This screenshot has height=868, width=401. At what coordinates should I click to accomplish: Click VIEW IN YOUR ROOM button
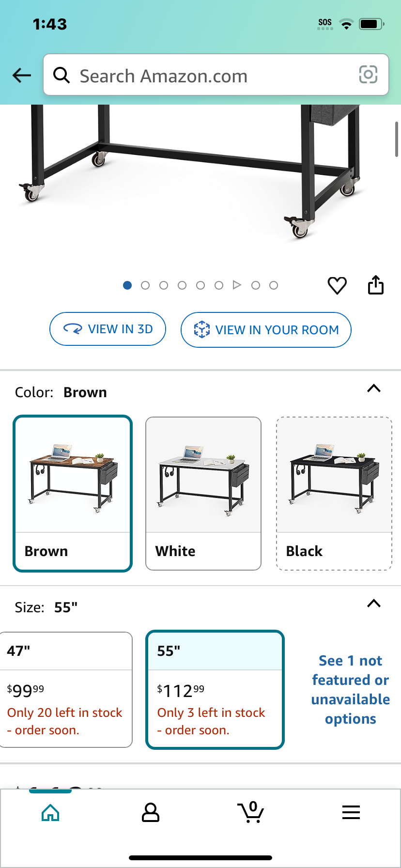point(266,330)
